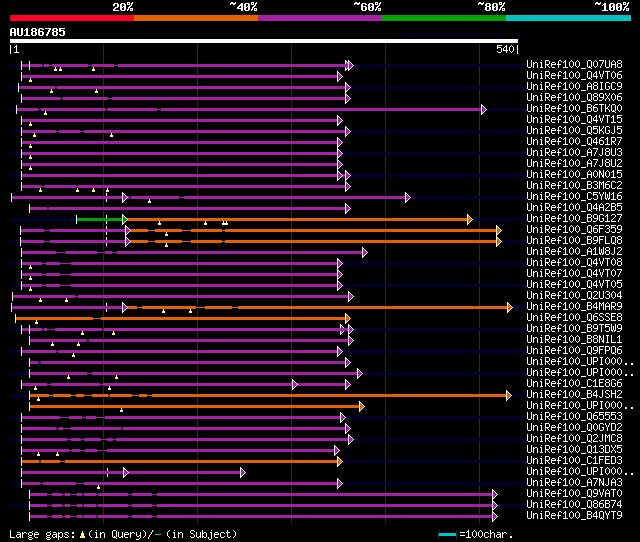Screen dimensions: 640x542
Task: Click arrowhead ending the C5YW16 alignment bar
Action: point(407,197)
